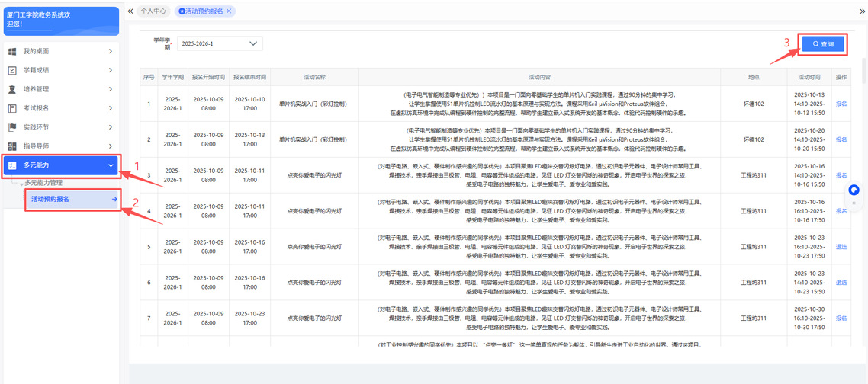868x384 pixels.
Task: Click the 实践环节 flag icon
Action: (x=12, y=127)
